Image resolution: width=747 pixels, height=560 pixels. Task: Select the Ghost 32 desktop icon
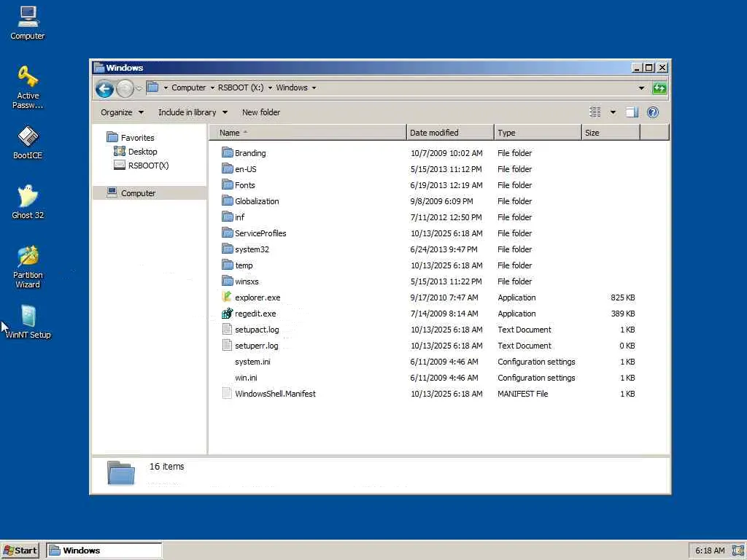(28, 202)
